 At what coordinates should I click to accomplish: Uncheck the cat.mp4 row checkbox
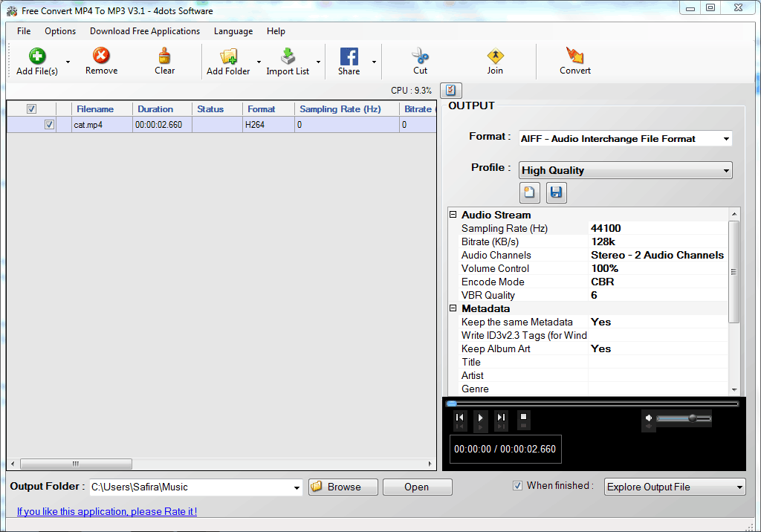[49, 124]
